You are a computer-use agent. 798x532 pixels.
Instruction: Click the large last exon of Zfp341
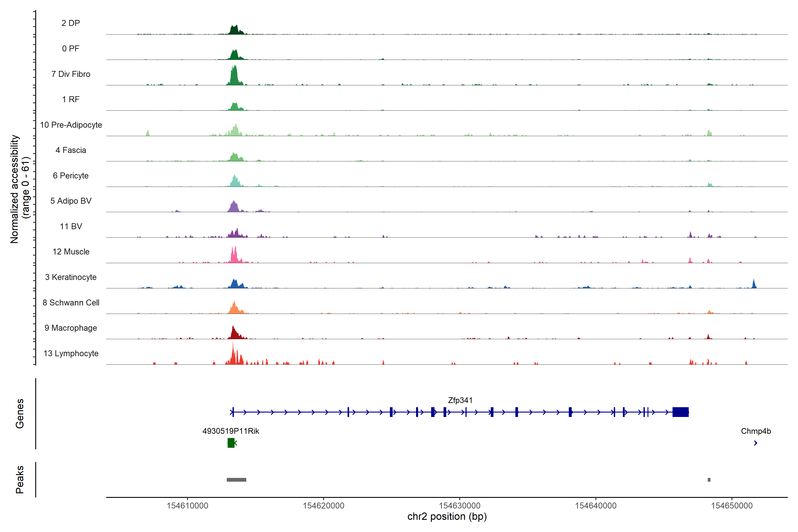click(680, 412)
